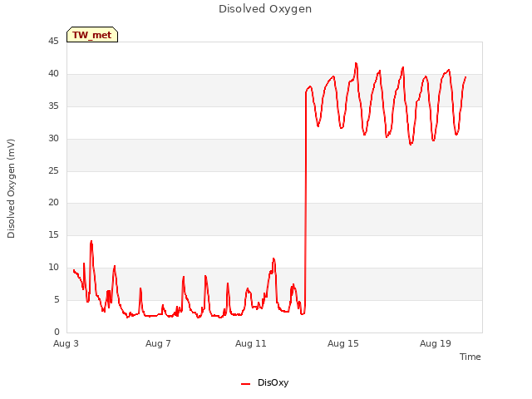Click the 35 y-axis tick value
Image resolution: width=532 pixels, height=399 pixels.
pyautogui.click(x=53, y=106)
